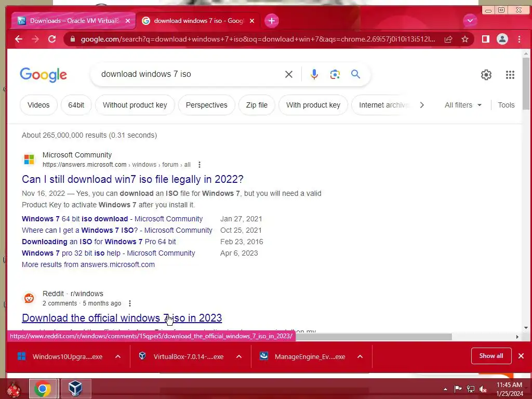Submit search with magnifying glass icon

(355, 74)
